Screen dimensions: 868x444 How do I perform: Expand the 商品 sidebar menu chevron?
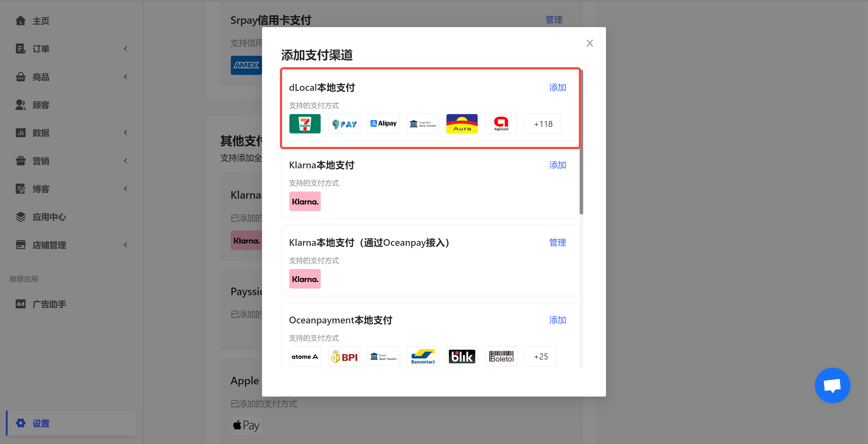(x=125, y=77)
